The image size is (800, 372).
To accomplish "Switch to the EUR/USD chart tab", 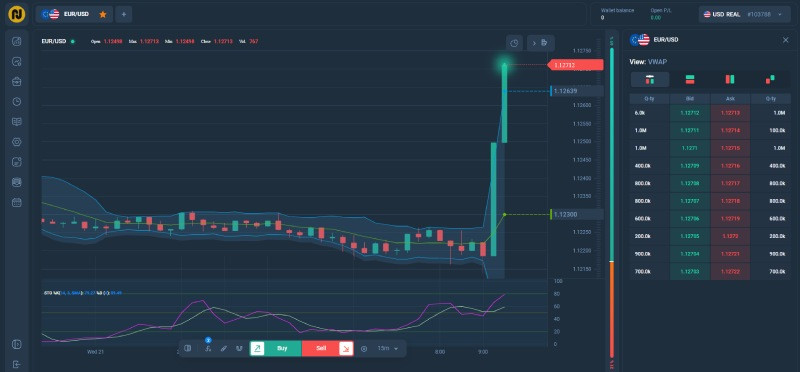I will [x=74, y=14].
